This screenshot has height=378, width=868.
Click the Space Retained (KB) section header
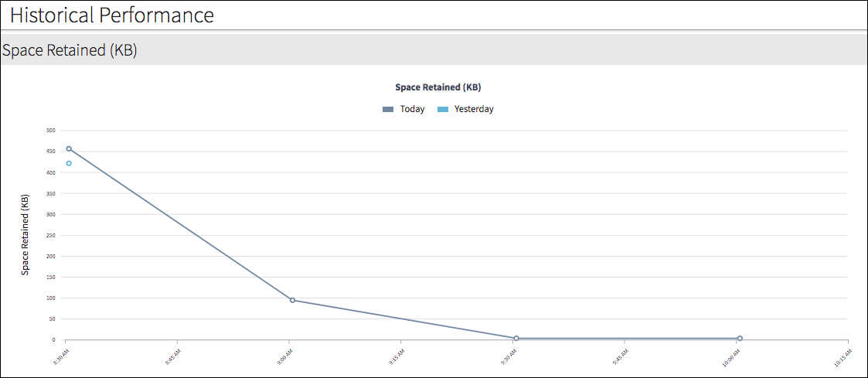click(70, 50)
